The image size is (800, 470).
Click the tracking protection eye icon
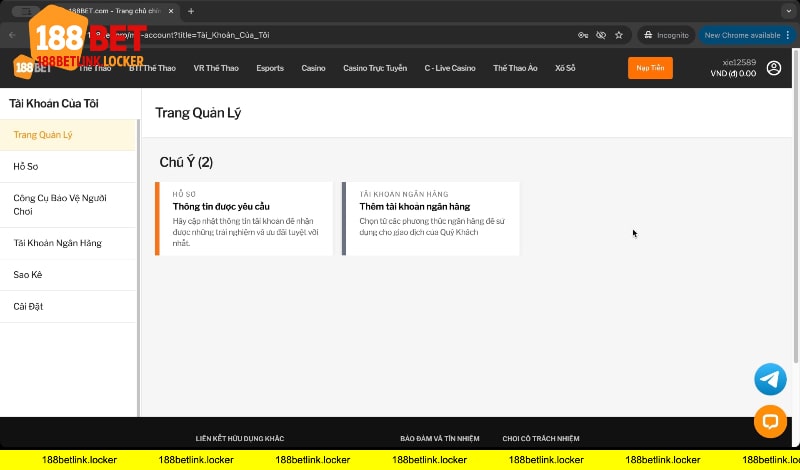click(601, 35)
